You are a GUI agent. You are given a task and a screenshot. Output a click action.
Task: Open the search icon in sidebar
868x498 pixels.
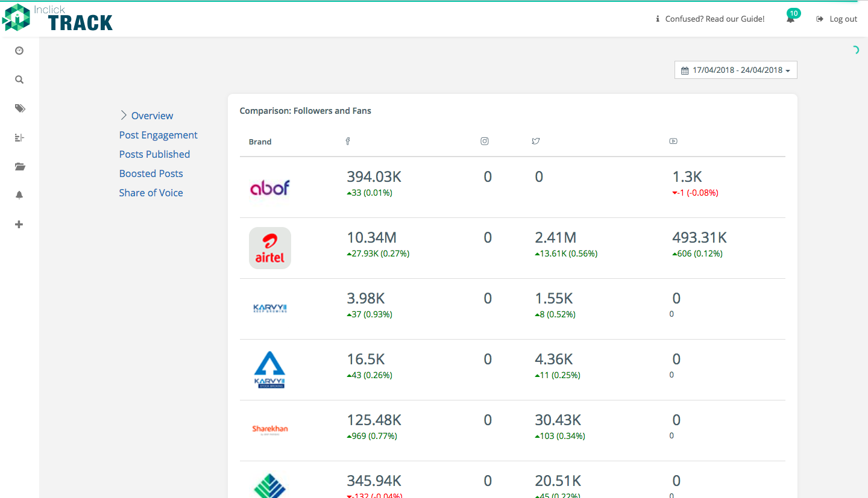(19, 79)
